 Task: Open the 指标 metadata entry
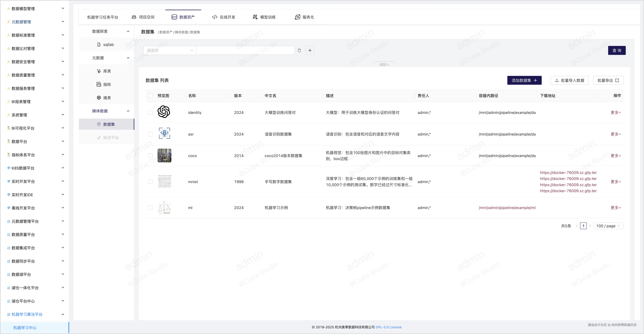point(107,84)
